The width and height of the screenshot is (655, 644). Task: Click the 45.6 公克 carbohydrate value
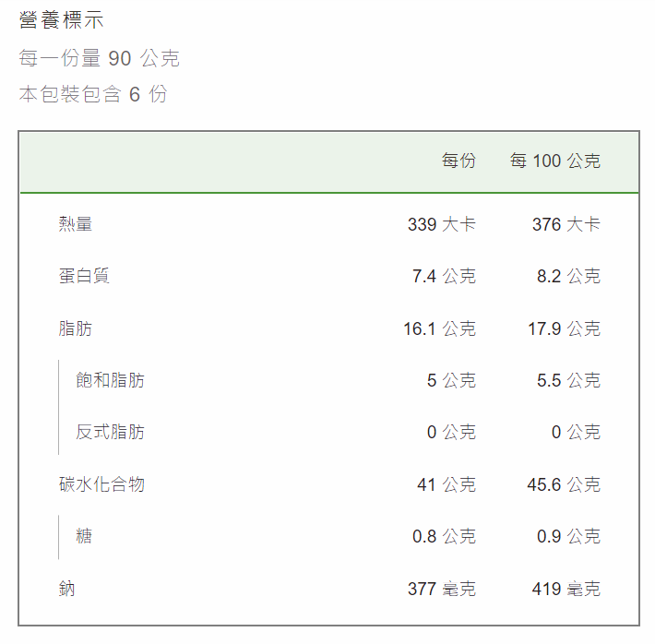pos(564,484)
